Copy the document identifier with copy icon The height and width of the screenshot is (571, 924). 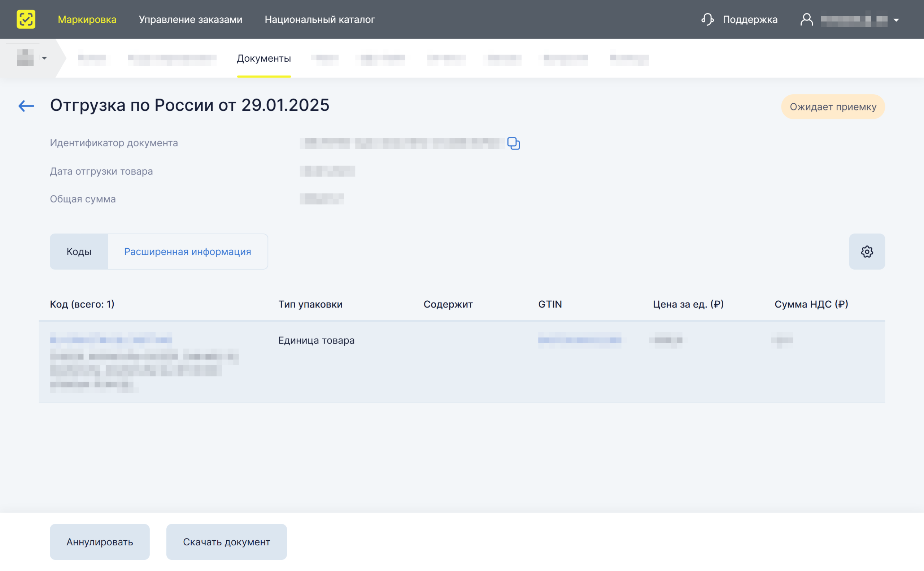pyautogui.click(x=514, y=144)
